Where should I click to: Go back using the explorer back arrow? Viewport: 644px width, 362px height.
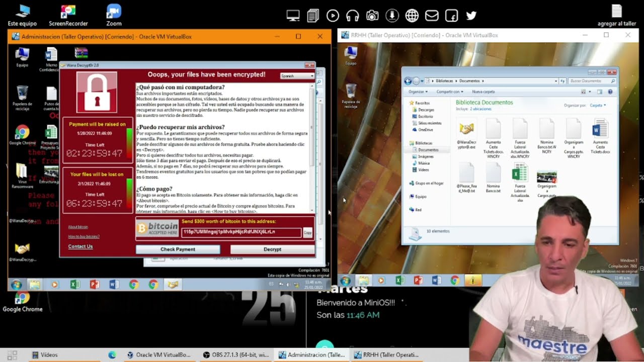click(x=408, y=81)
